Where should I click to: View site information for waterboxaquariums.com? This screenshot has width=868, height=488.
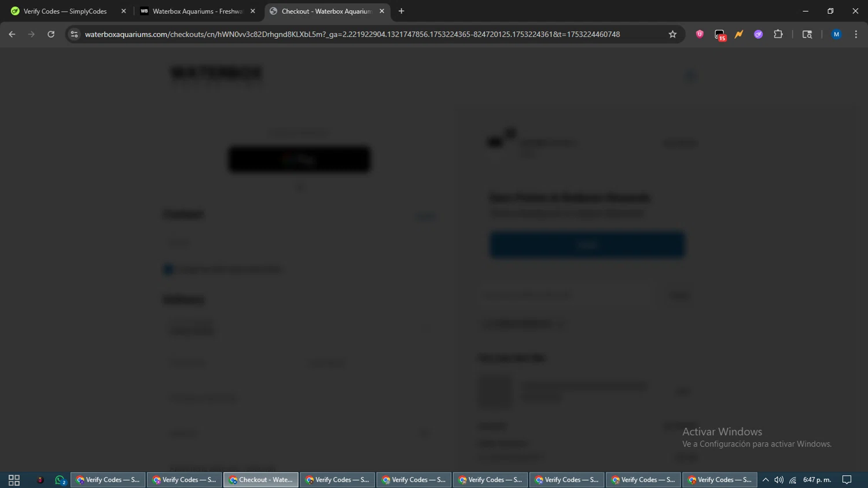point(74,34)
